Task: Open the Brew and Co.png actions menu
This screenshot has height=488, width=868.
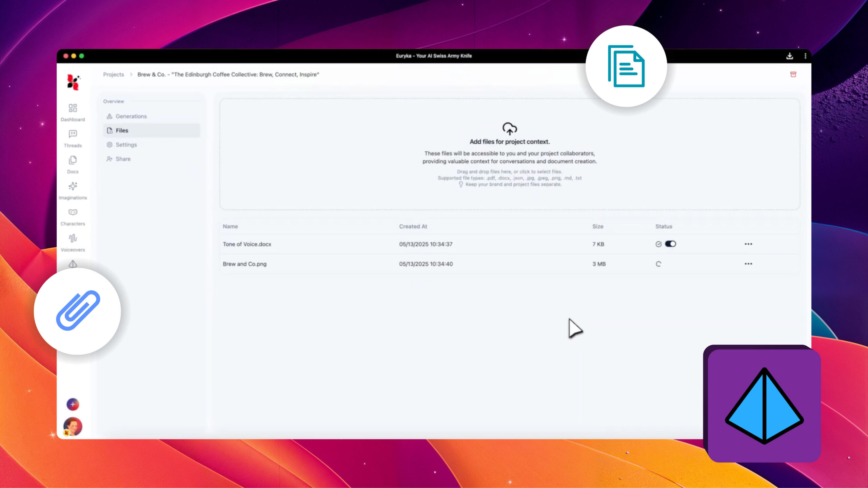Action: pyautogui.click(x=748, y=264)
